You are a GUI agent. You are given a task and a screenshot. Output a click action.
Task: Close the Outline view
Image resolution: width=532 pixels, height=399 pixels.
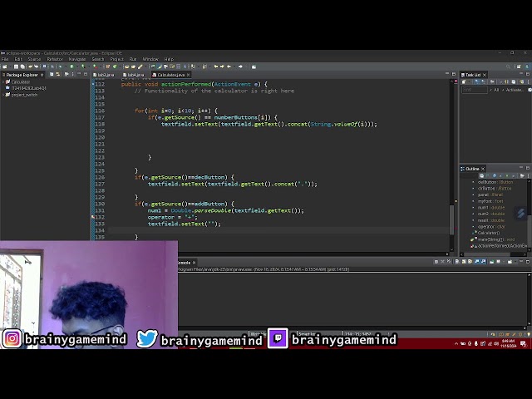483,169
